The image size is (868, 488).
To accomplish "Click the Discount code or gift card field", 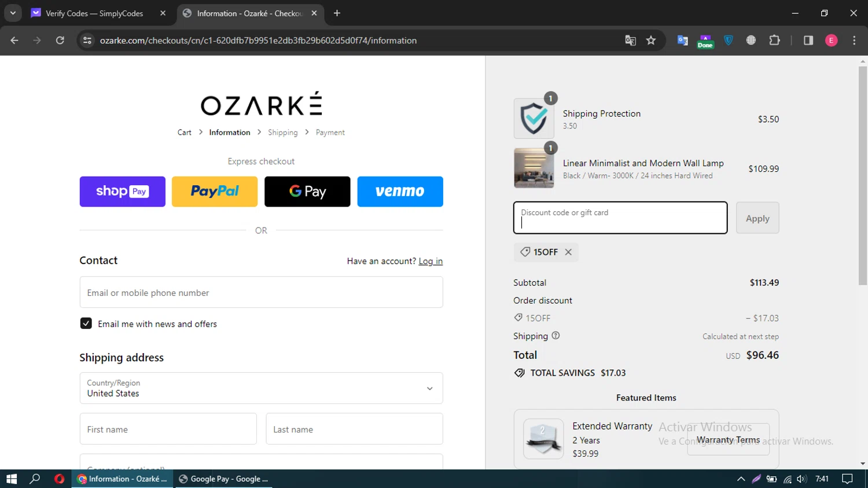I will [620, 218].
